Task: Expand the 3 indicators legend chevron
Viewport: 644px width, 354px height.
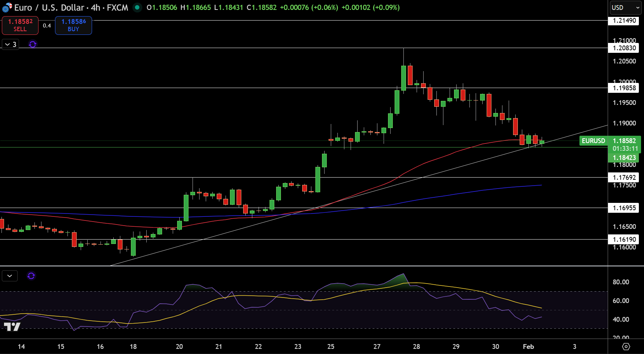Action: (10, 44)
